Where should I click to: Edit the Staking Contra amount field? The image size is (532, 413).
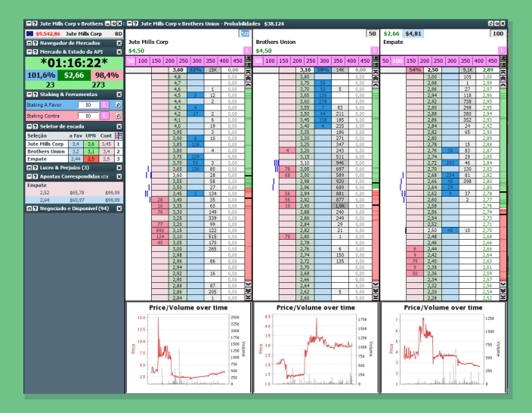tap(88, 116)
